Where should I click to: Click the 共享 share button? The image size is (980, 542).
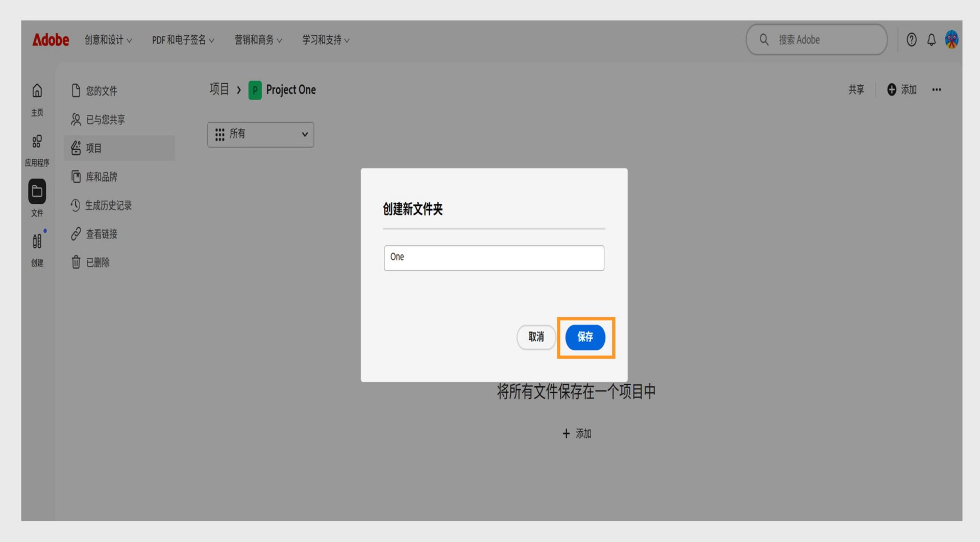tap(856, 89)
